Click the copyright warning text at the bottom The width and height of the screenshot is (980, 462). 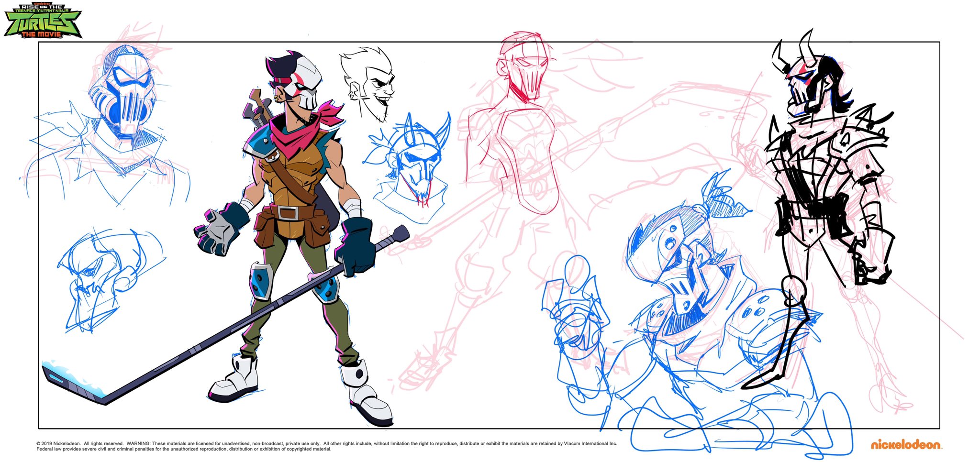[326, 446]
